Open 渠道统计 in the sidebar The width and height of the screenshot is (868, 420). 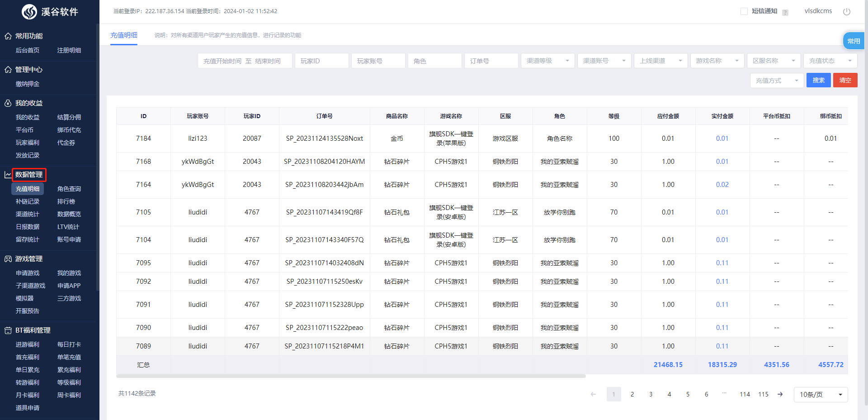[28, 215]
